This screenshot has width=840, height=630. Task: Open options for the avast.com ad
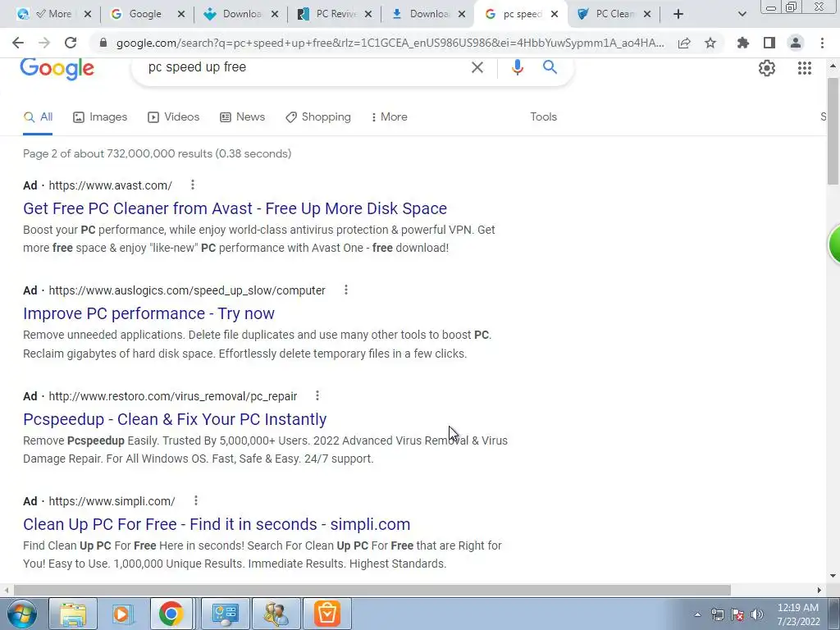point(192,185)
